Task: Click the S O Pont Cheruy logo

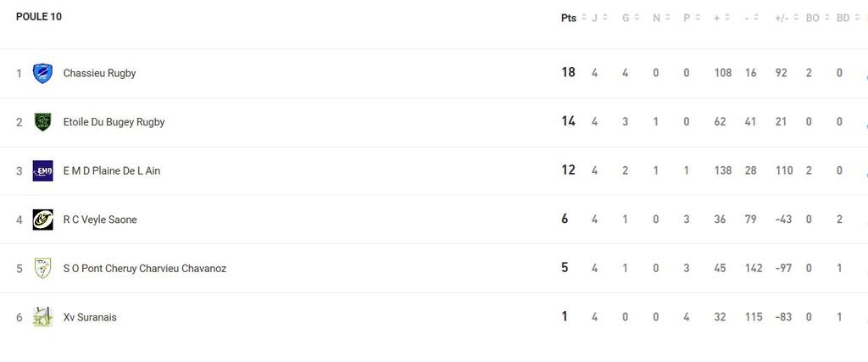Action: click(x=42, y=268)
